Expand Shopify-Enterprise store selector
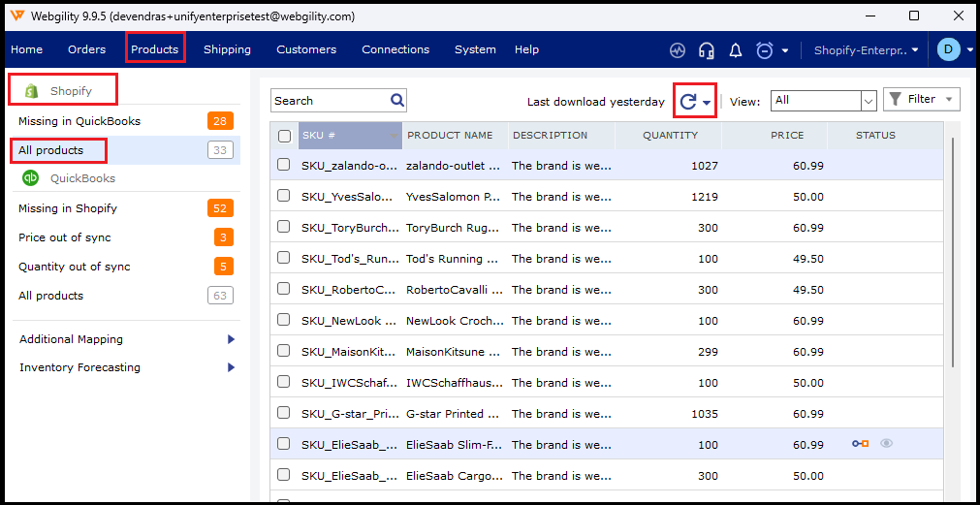 [866, 50]
